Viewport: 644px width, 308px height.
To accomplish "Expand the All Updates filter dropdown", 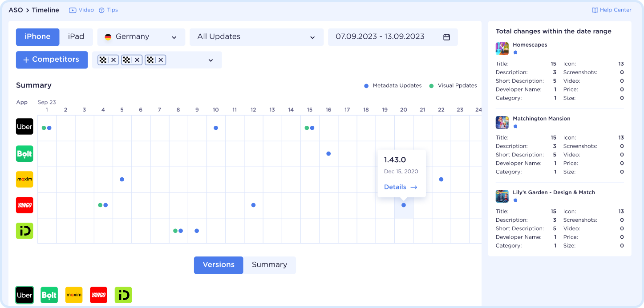I will click(256, 37).
